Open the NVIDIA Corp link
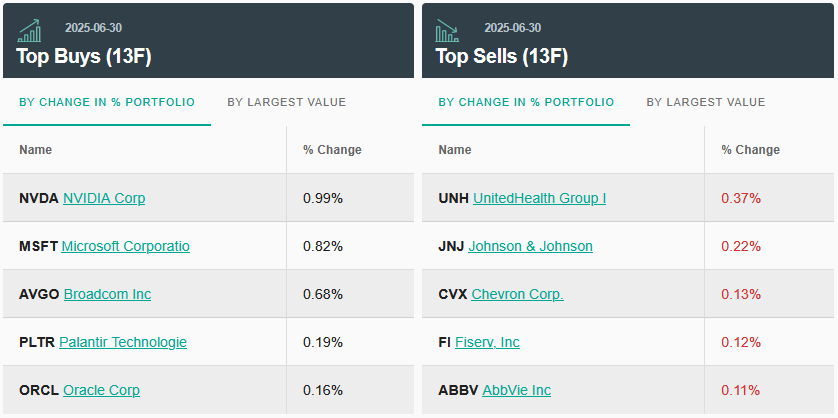Viewport: 838px width, 418px height. 104,198
